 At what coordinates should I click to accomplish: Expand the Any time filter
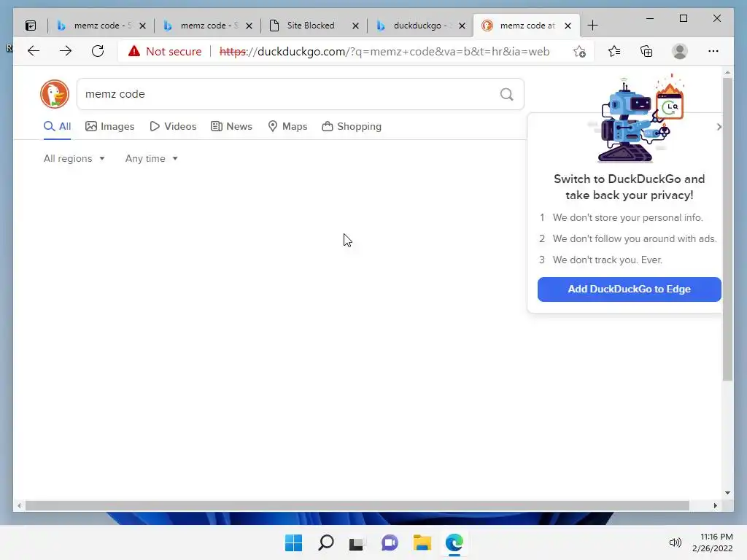pos(152,158)
